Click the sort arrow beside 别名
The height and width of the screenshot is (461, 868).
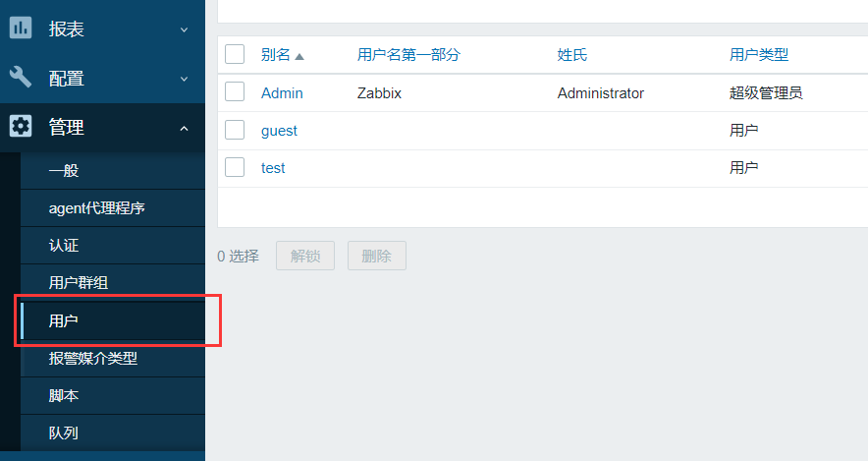(299, 56)
